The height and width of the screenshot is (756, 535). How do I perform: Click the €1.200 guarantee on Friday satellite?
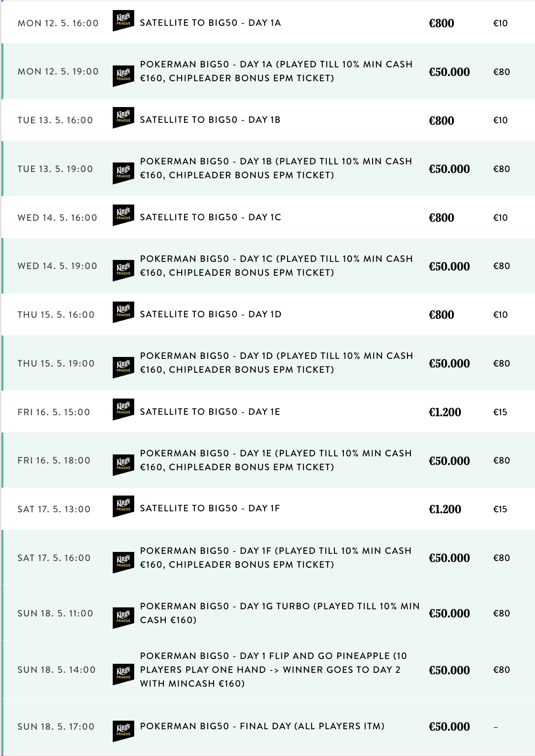coord(445,412)
